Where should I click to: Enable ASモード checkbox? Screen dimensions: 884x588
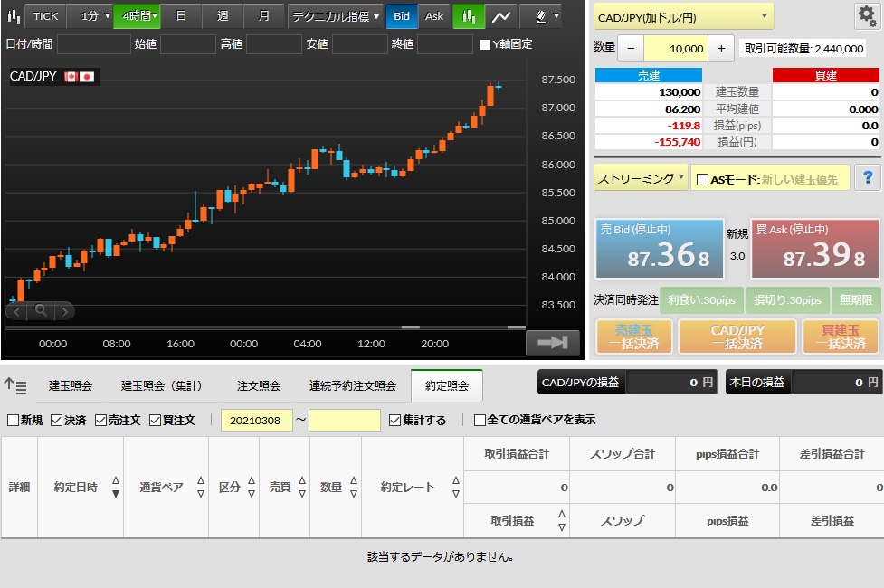(x=702, y=180)
